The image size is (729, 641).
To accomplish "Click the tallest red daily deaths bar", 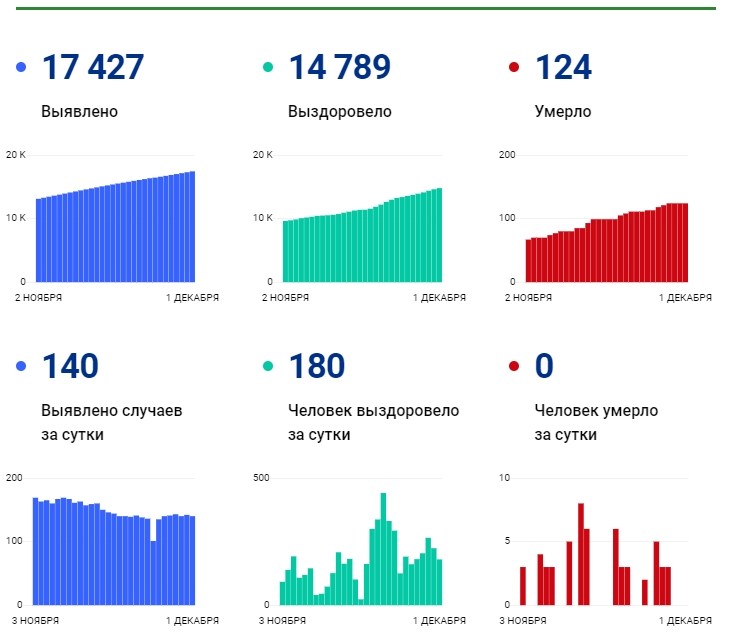I will click(581, 554).
